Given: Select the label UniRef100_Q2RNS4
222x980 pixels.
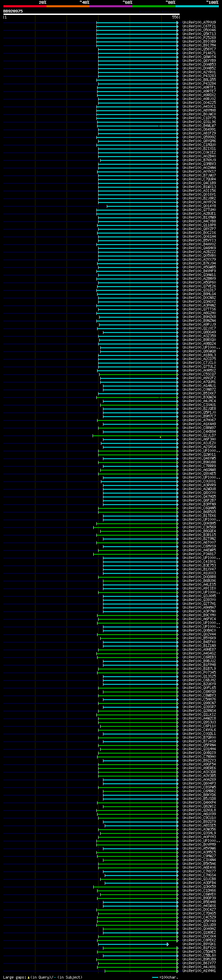Looking at the screenshot, I should [x=199, y=711].
